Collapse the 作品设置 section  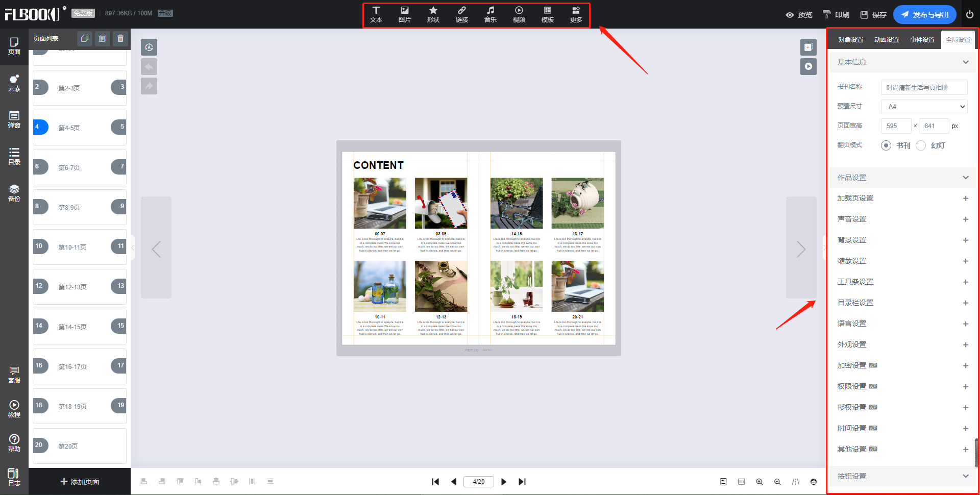point(902,178)
